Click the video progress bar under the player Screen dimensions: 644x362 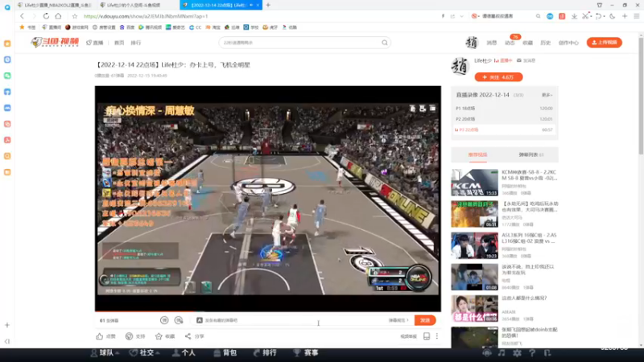point(268,311)
